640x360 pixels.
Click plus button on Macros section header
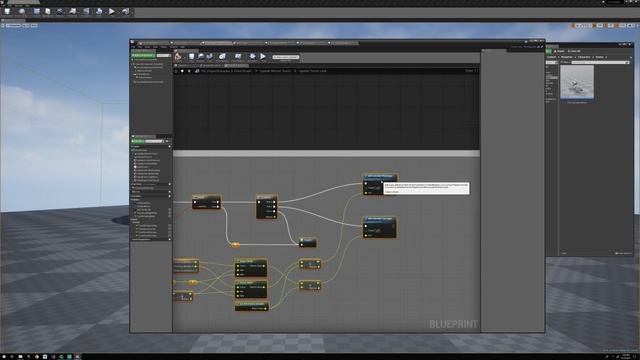click(x=169, y=191)
